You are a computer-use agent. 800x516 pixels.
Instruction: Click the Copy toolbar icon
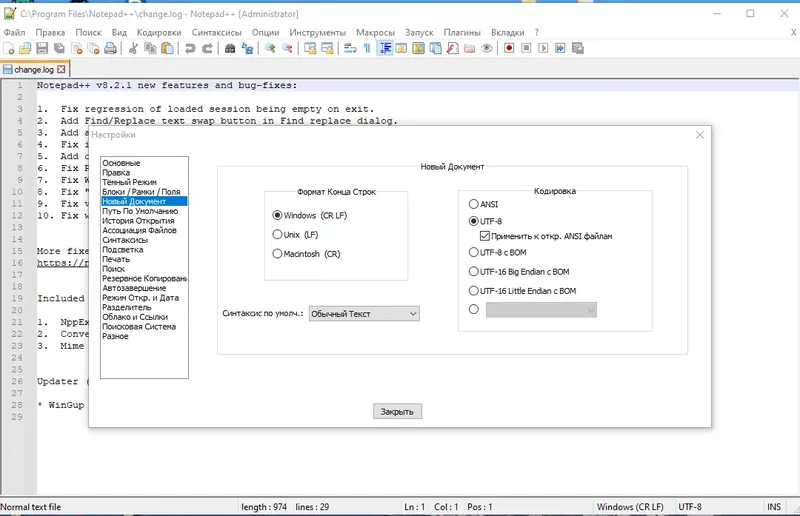(x=150, y=48)
